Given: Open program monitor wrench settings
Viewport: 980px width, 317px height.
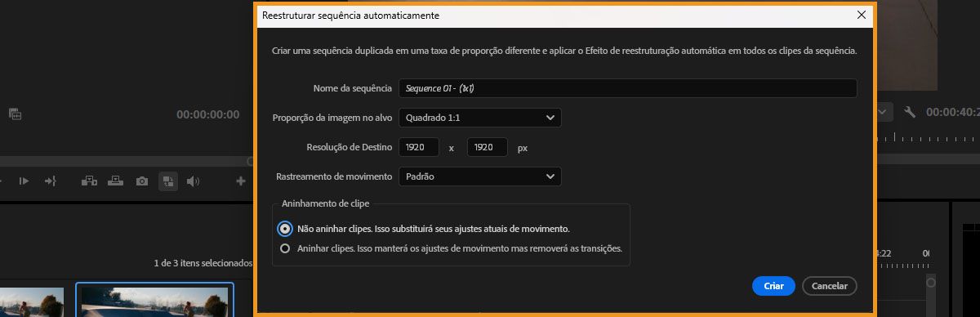Looking at the screenshot, I should point(910,112).
